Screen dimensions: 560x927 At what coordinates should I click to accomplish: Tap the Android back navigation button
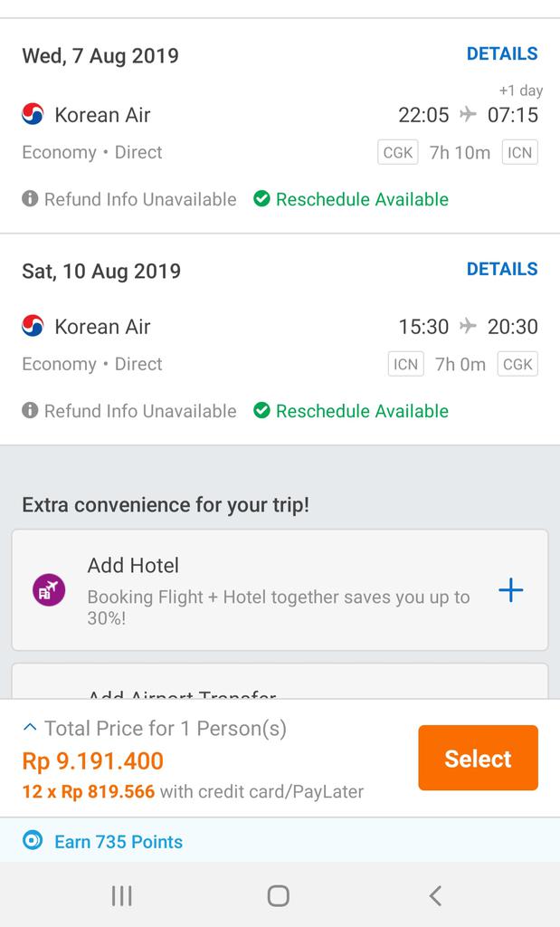tap(435, 895)
